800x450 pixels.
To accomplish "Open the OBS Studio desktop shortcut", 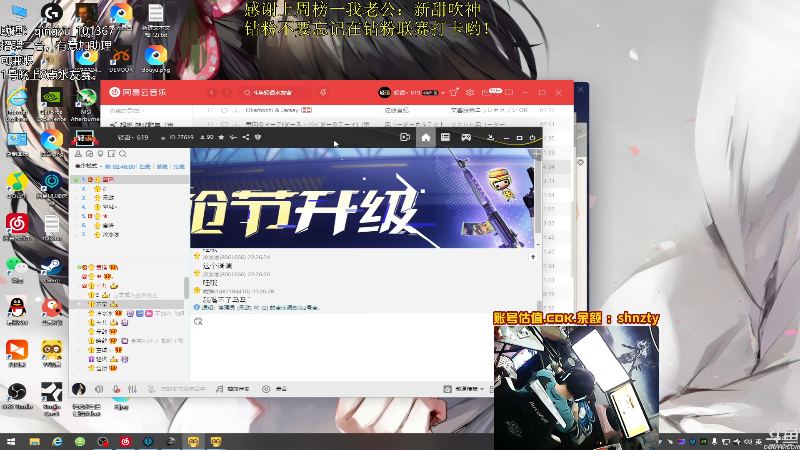I will tap(17, 395).
